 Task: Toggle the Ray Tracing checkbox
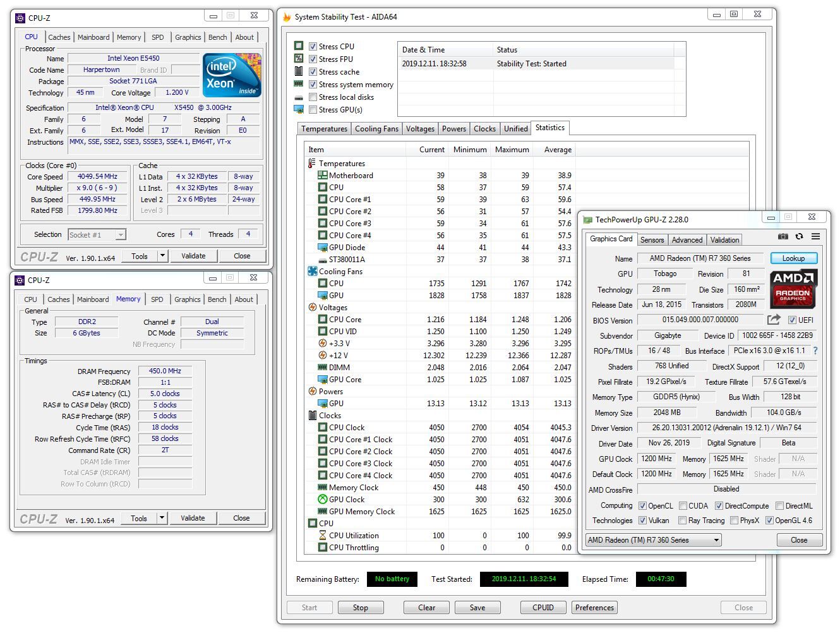pyautogui.click(x=682, y=521)
